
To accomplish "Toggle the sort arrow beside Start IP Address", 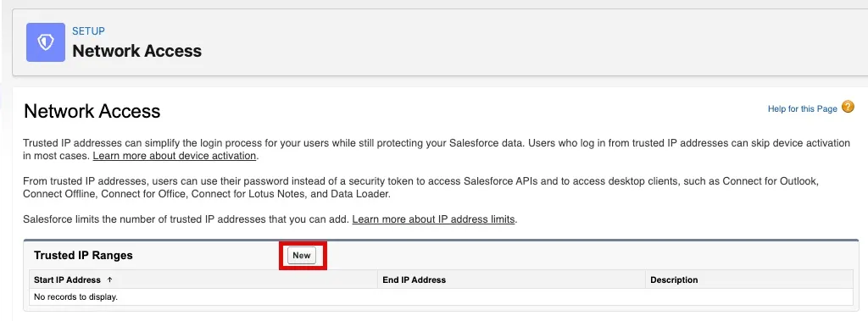I will click(x=109, y=279).
